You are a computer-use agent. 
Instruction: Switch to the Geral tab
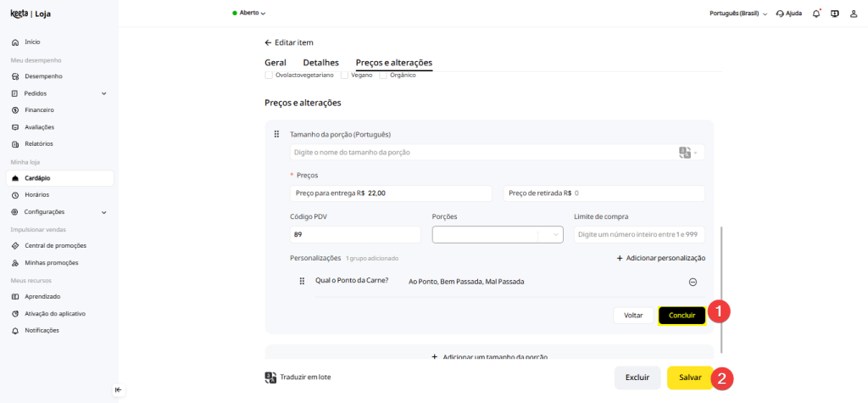(275, 63)
